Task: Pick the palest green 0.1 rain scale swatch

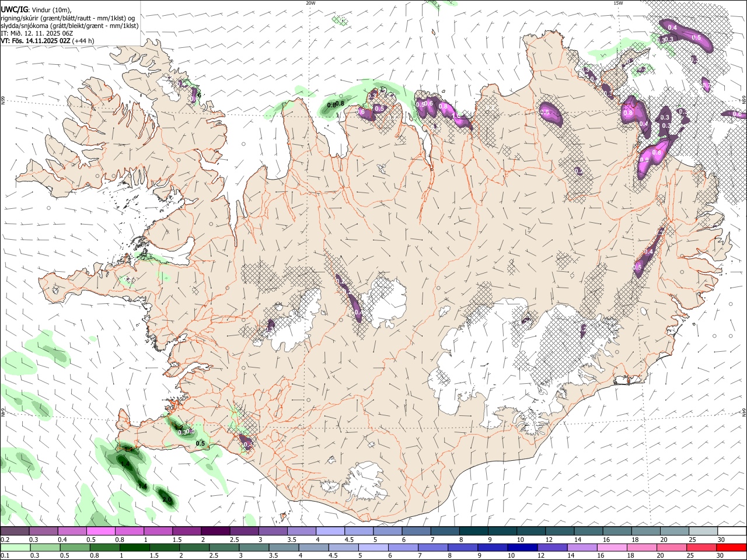Action: (x=15, y=547)
